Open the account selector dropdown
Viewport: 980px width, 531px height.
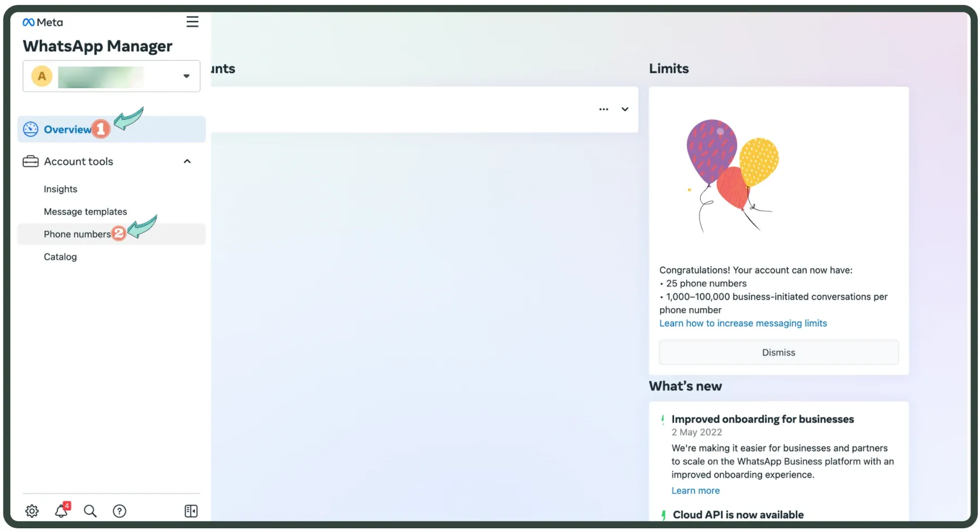pyautogui.click(x=112, y=76)
